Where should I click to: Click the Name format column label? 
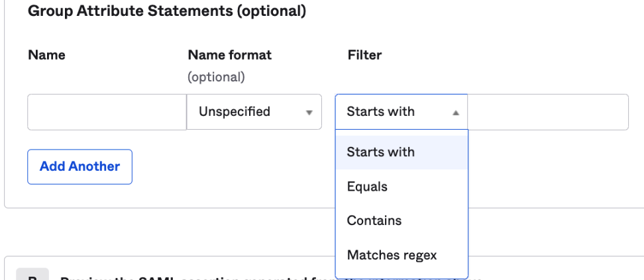tap(230, 56)
